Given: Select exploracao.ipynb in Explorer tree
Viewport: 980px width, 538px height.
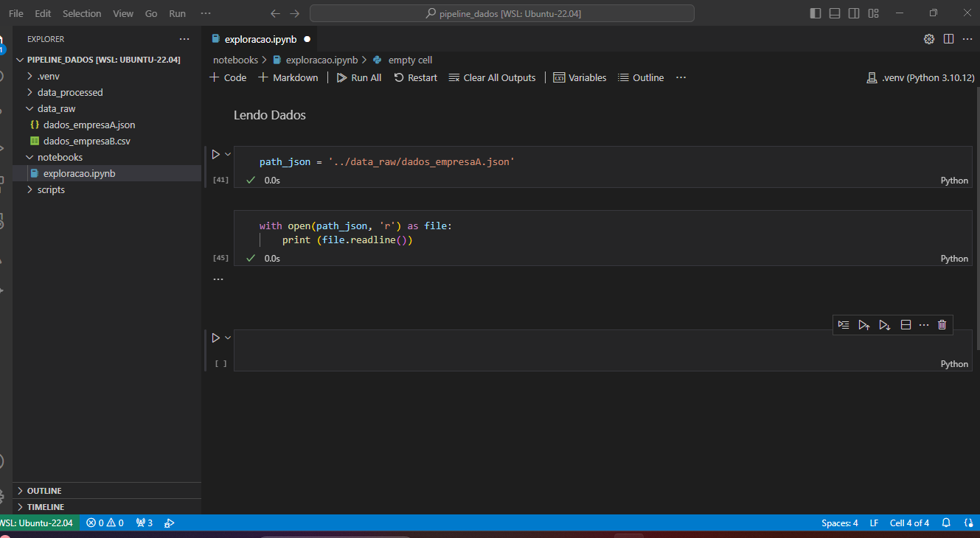Looking at the screenshot, I should tap(107, 173).
